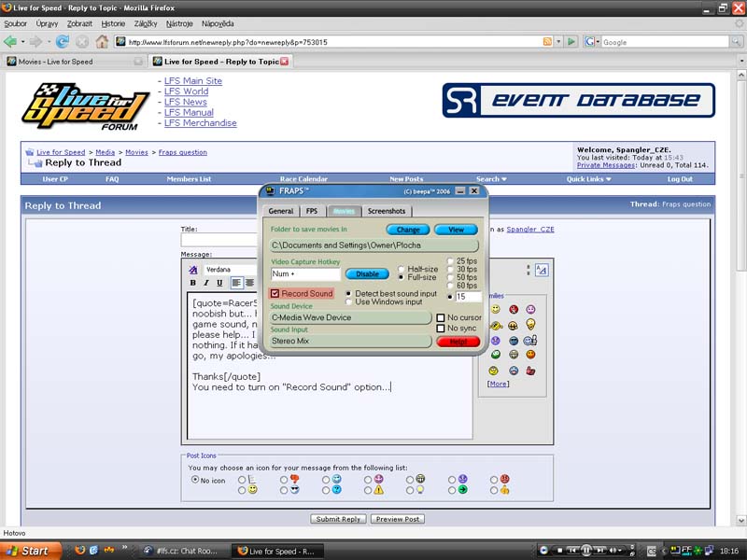The width and height of the screenshot is (747, 560).
Task: Click the Italic formatting icon in editor
Action: (206, 283)
